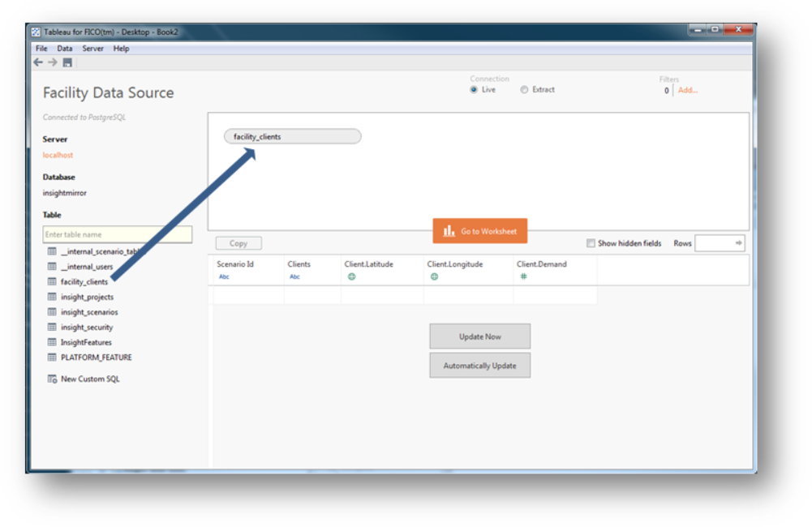812x527 pixels.
Task: Select the insight_security table
Action: click(x=87, y=328)
